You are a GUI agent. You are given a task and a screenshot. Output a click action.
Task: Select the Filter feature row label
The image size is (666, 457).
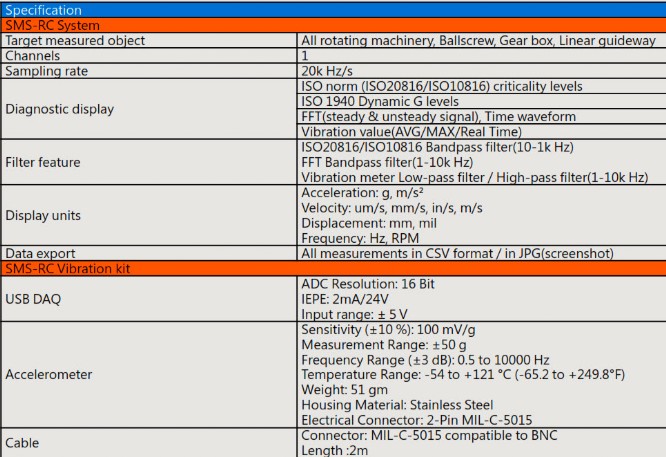coord(42,162)
